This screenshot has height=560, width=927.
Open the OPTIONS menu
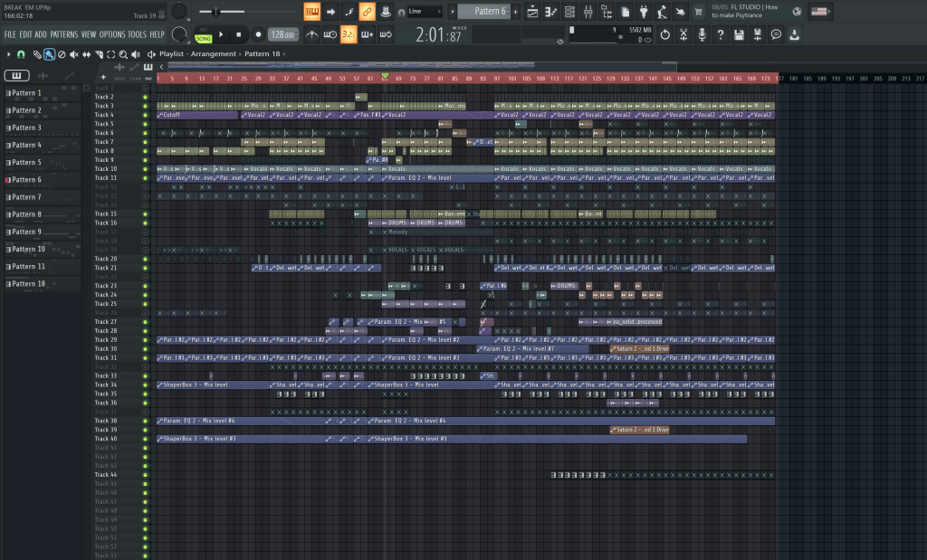112,34
